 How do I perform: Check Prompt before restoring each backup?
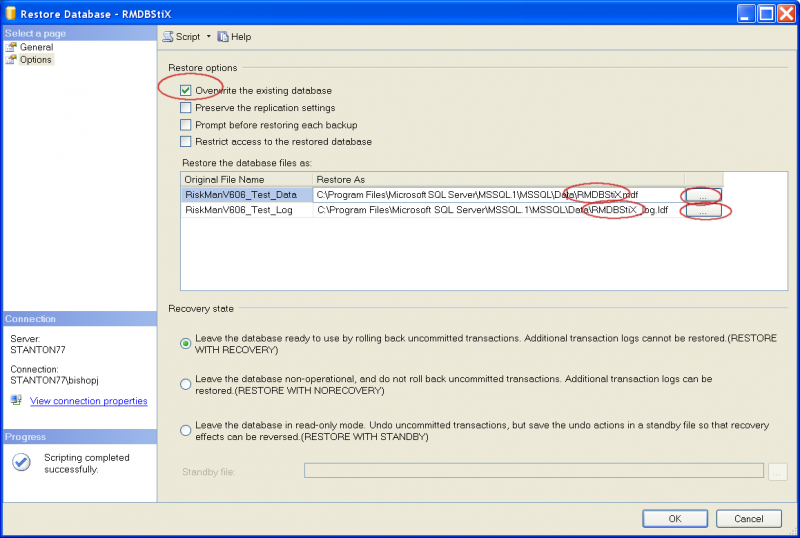pos(186,125)
